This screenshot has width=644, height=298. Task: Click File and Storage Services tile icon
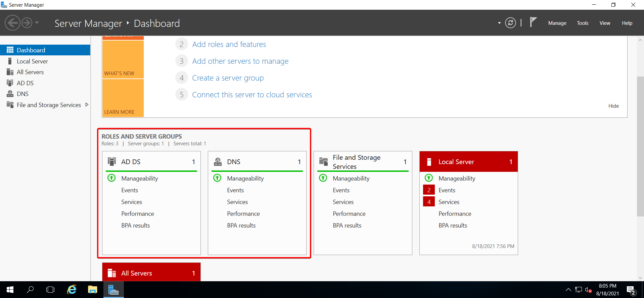pos(323,161)
